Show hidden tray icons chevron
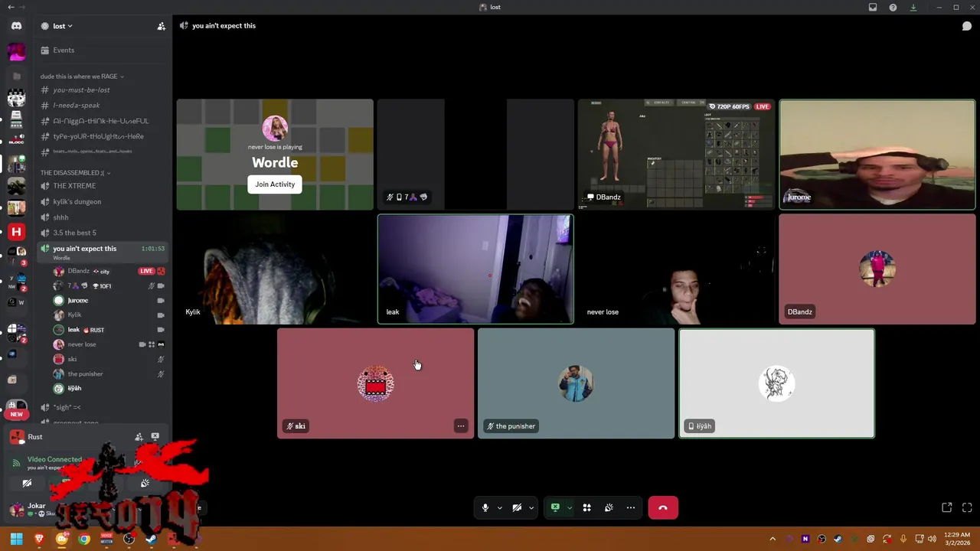 [x=773, y=539]
